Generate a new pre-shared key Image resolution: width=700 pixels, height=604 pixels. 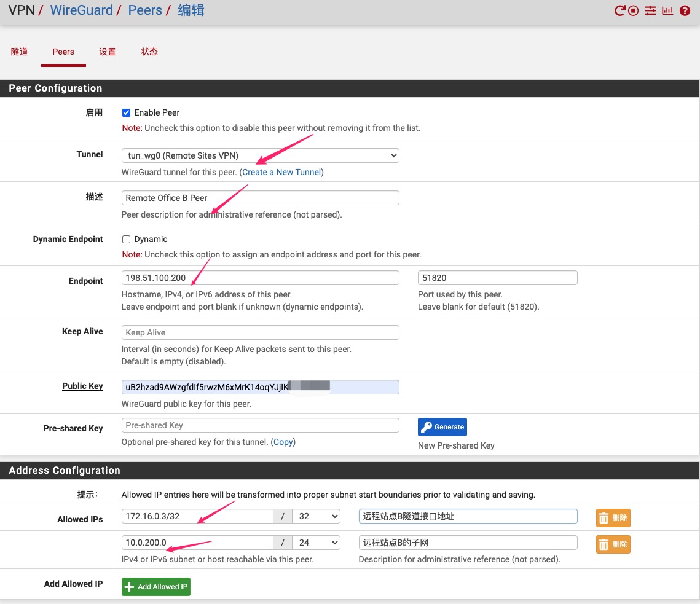(x=442, y=426)
